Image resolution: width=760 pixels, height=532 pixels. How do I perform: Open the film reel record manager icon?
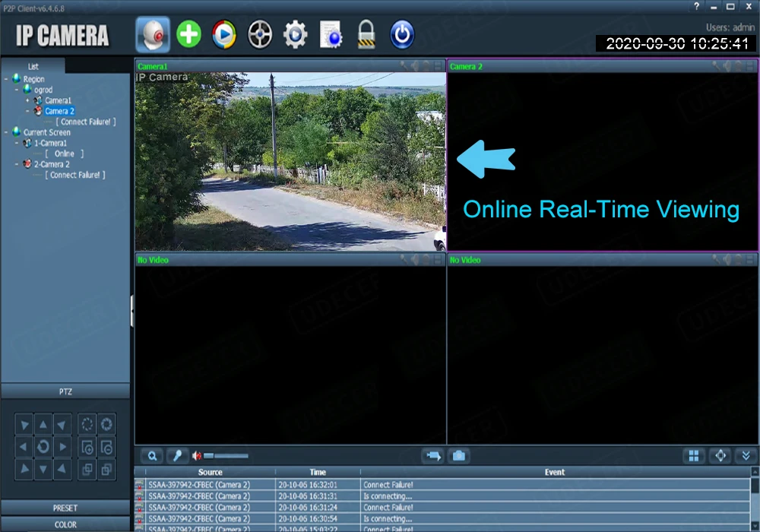pyautogui.click(x=260, y=34)
